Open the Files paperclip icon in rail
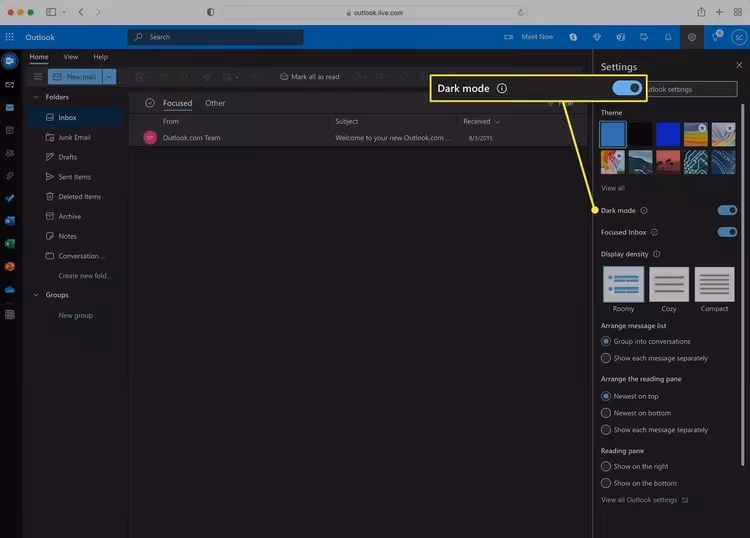Viewport: 750px width, 538px height. point(10,176)
